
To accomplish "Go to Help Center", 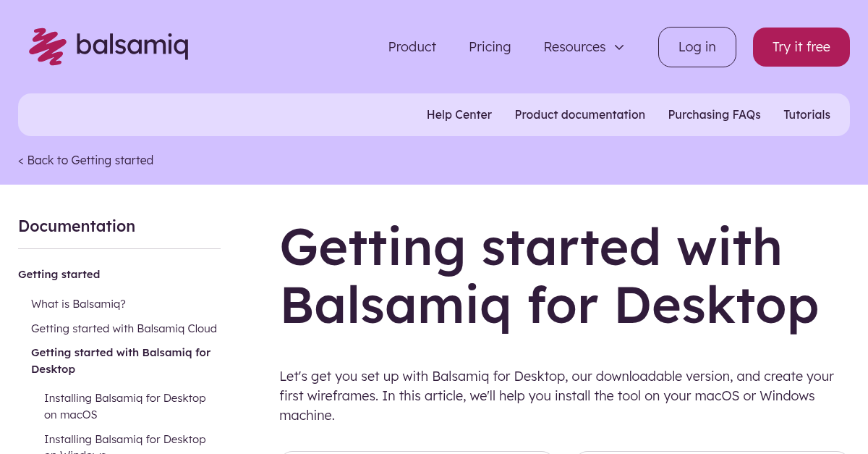I will coord(459,114).
